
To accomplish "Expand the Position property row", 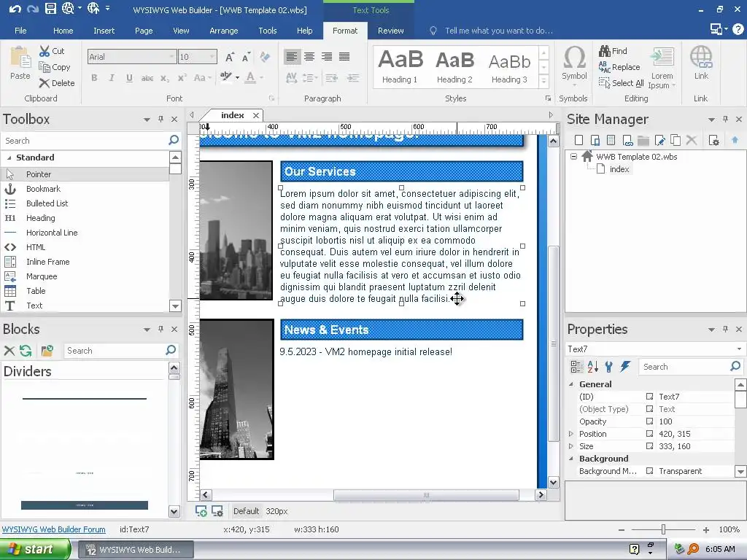I will pyautogui.click(x=570, y=434).
